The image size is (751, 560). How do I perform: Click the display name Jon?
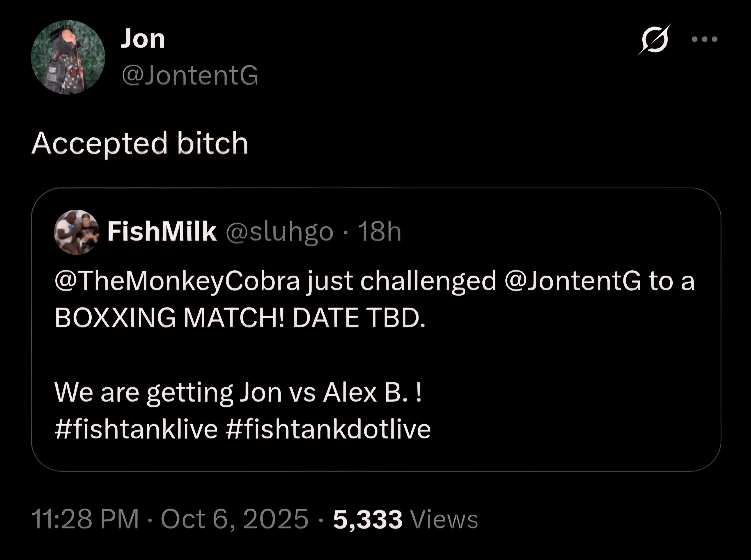(x=143, y=39)
